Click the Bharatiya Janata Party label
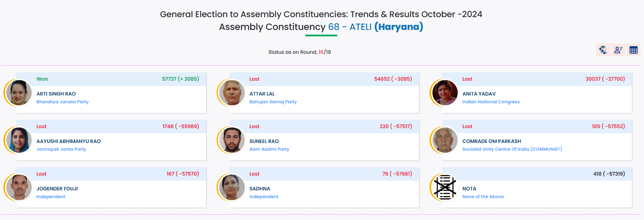Image resolution: width=644 pixels, height=220 pixels. pyautogui.click(x=63, y=102)
